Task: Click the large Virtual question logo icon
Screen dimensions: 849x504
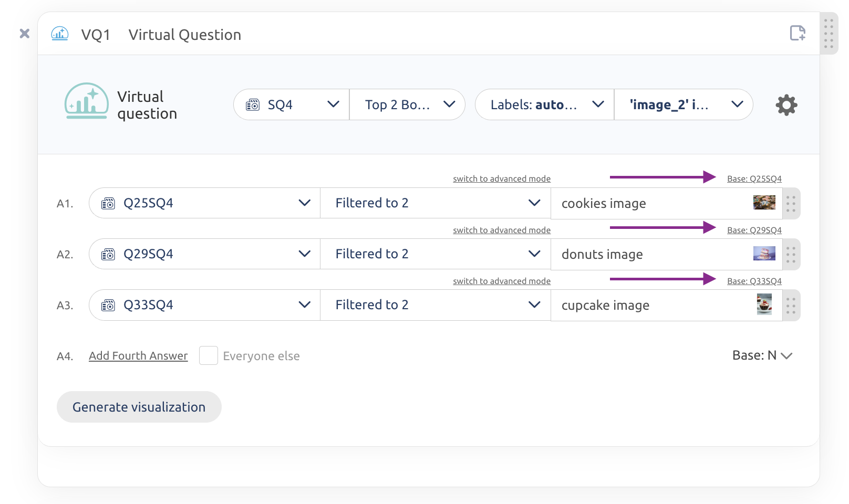Action: pyautogui.click(x=87, y=101)
